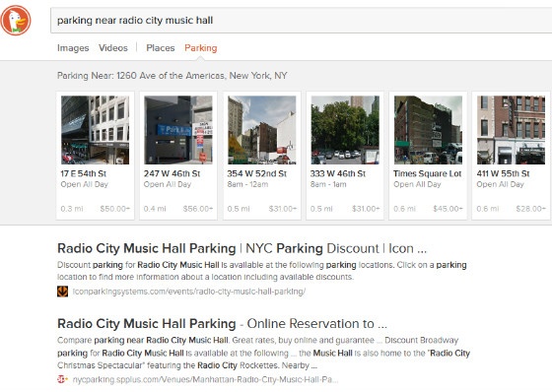Focus the search box with parking query
552x392 pixels.
tap(302, 21)
